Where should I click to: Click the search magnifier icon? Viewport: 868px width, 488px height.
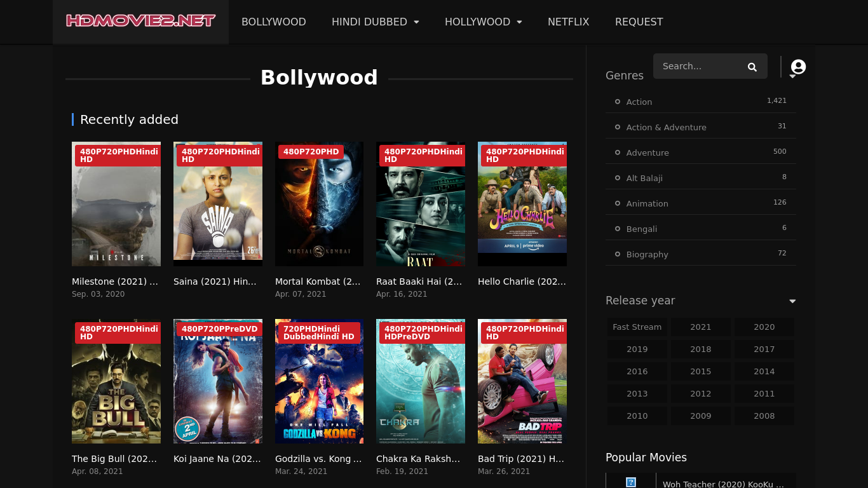[x=752, y=66]
